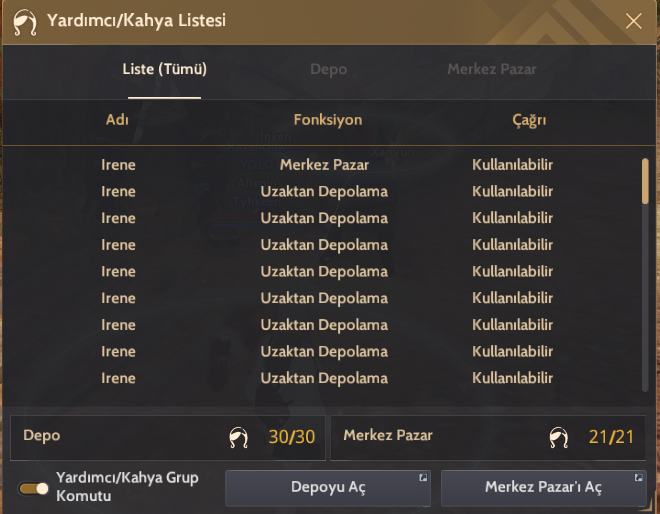Viewport: 660px width, 514px height.
Task: Click the maid icon next to Merkez Pazar 21/21
Action: (x=559, y=437)
